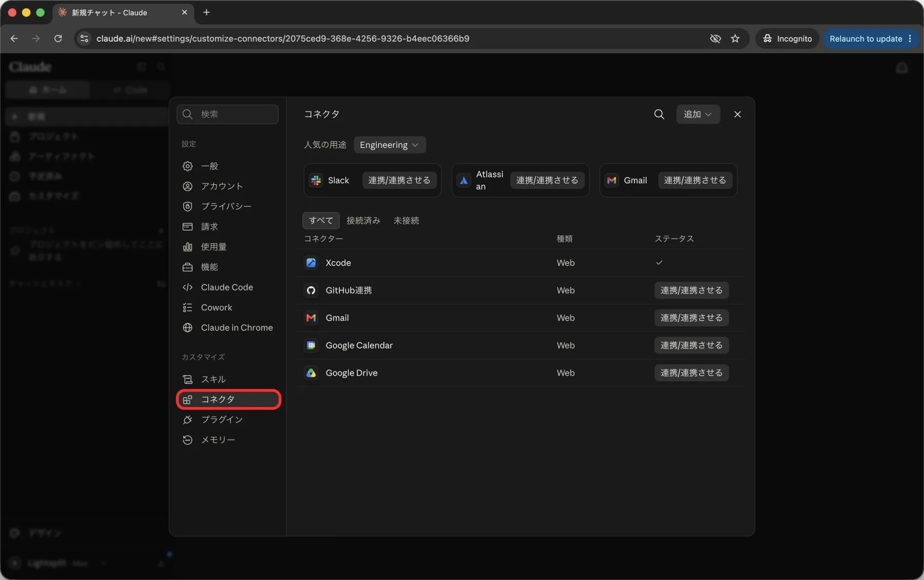Click the Claude Code code-bracket icon
924x580 pixels.
click(x=187, y=287)
